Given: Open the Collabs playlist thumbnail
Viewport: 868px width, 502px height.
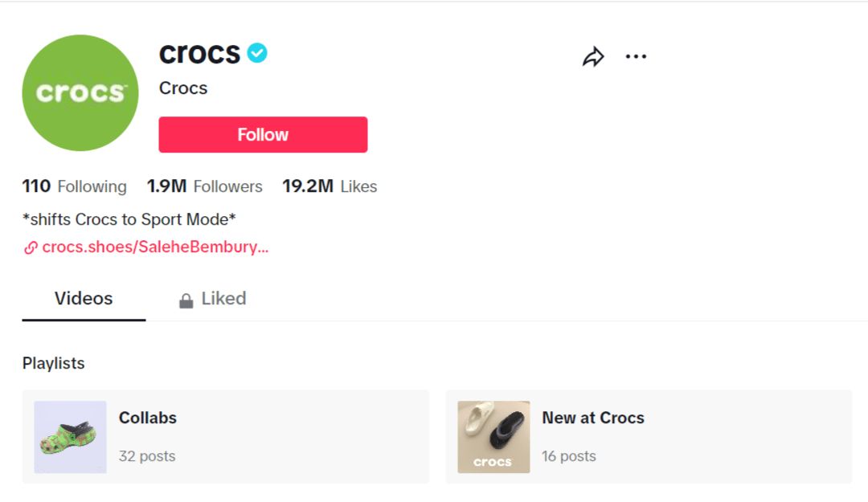Looking at the screenshot, I should pos(71,437).
